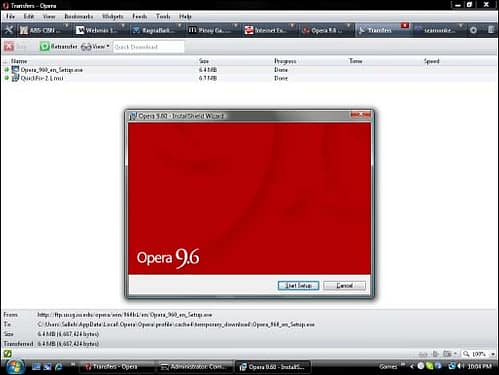The image size is (499, 375).
Task: Click the To file path in details
Action: pos(176,324)
